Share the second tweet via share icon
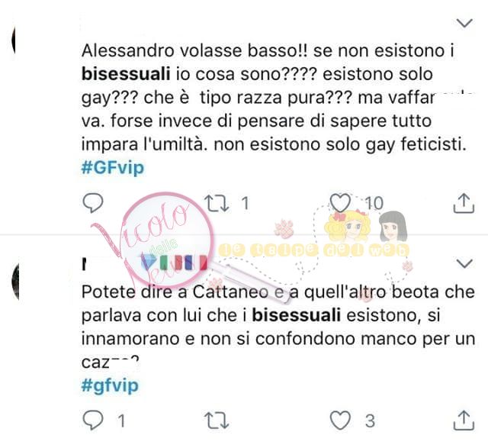 (x=464, y=421)
